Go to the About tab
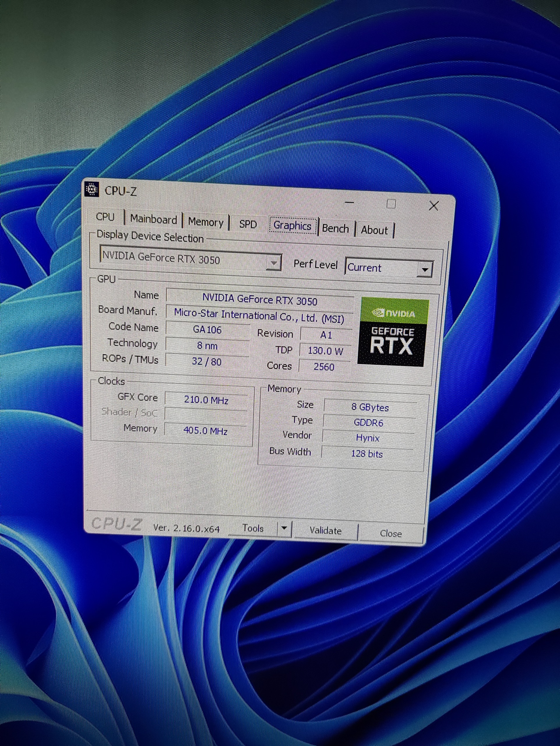Image resolution: width=560 pixels, height=746 pixels. pos(374,230)
